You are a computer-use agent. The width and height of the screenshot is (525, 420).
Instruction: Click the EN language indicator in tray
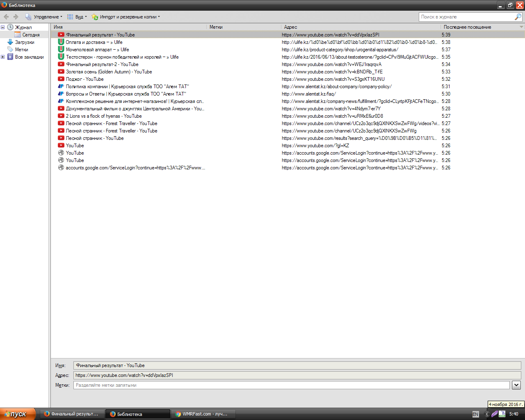(x=475, y=414)
